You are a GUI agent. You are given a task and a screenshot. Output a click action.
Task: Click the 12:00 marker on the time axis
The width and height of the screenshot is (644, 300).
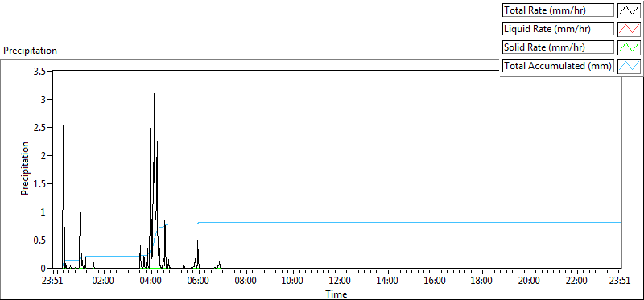(x=341, y=281)
